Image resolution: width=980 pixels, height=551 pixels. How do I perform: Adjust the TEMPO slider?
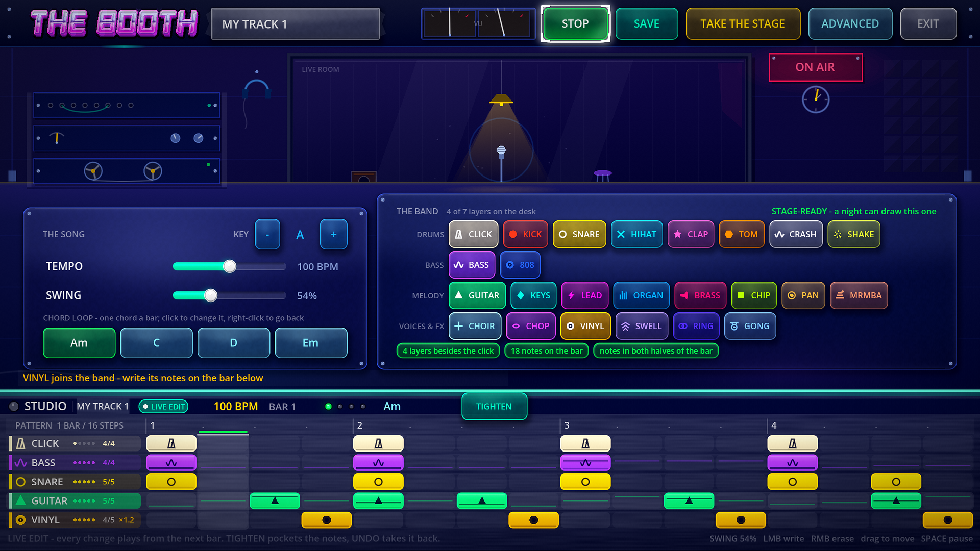tap(229, 266)
